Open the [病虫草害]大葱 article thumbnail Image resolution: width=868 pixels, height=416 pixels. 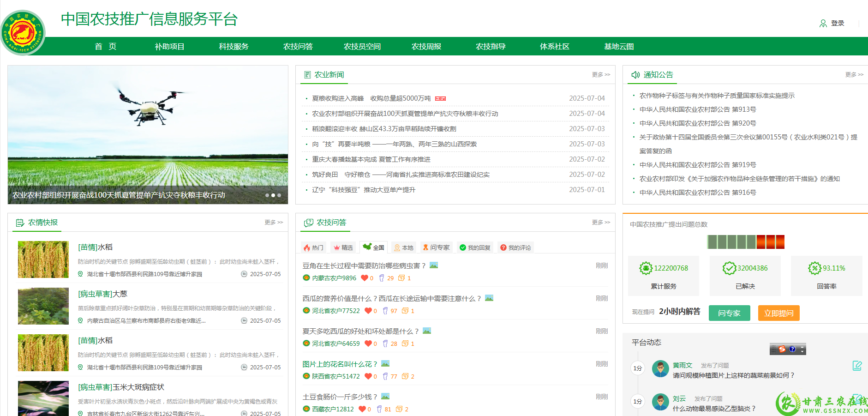(x=43, y=306)
